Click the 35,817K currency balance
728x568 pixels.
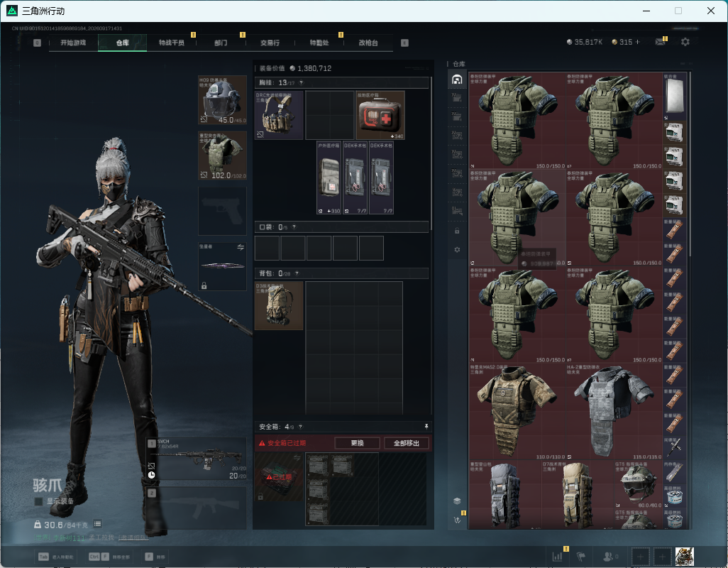click(x=585, y=42)
